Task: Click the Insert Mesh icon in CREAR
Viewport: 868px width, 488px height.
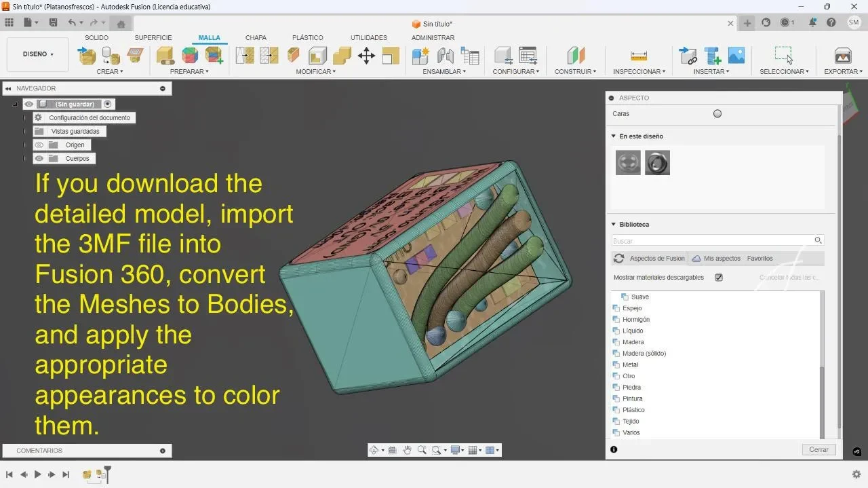Action: coord(87,56)
